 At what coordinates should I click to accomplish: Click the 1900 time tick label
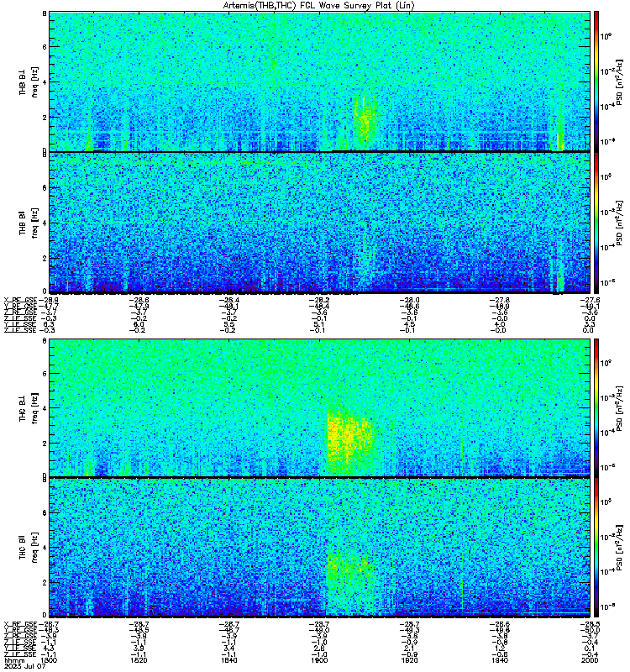coord(319,660)
